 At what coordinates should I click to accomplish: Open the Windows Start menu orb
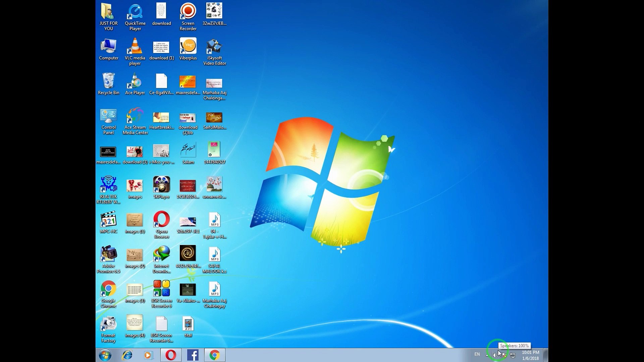(105, 355)
